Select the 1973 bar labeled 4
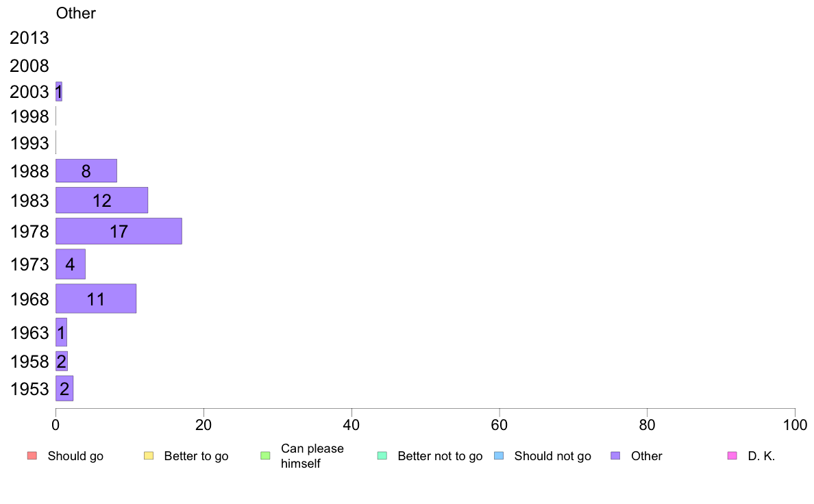This screenshot has width=814, height=504. click(x=71, y=264)
